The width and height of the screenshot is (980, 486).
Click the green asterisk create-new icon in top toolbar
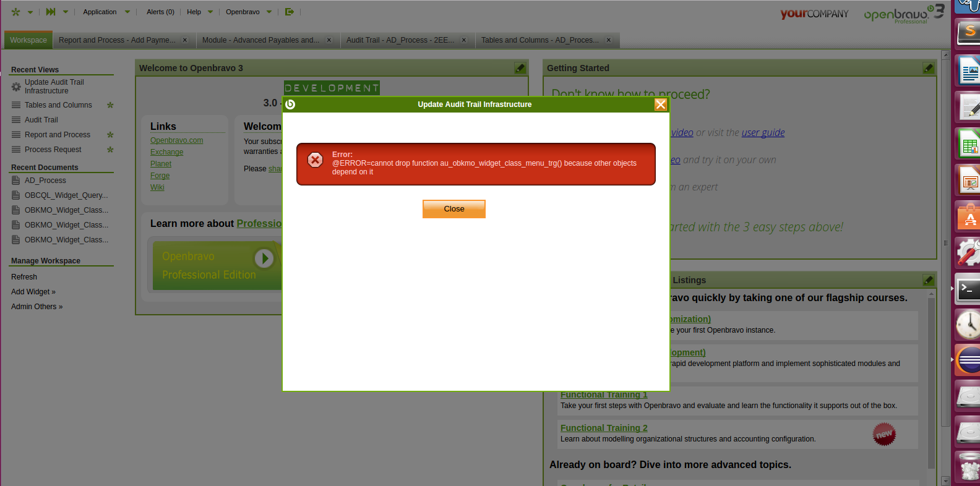pos(15,12)
